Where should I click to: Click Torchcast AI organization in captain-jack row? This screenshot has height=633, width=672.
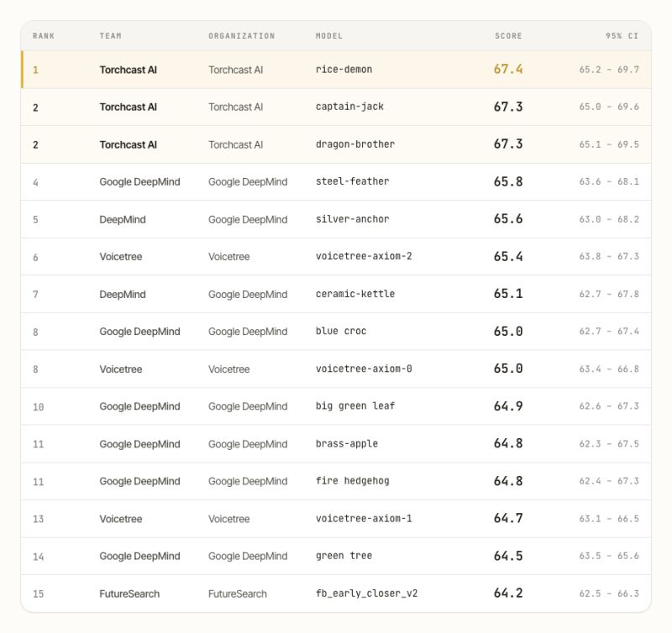tap(236, 107)
